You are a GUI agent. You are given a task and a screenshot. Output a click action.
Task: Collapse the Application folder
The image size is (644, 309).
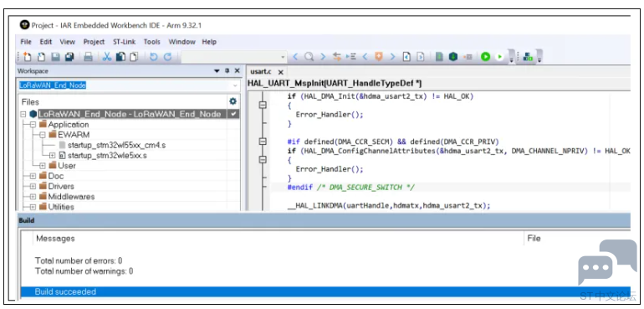[33, 124]
